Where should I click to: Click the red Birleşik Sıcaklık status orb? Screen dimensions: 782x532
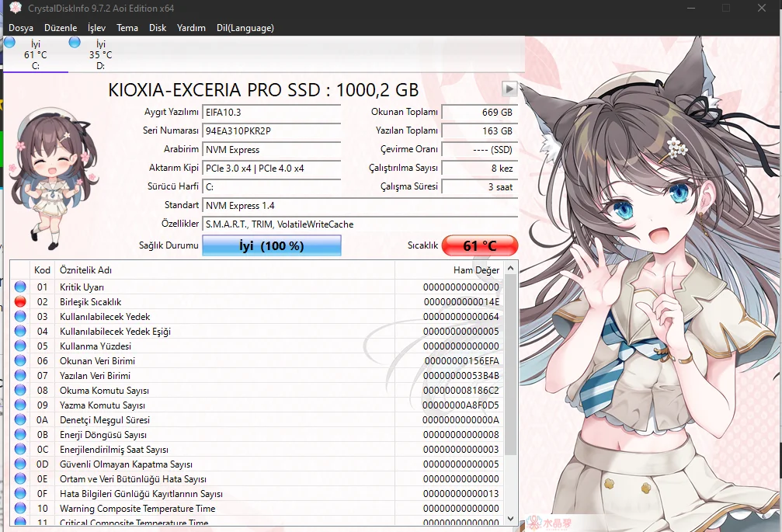click(x=20, y=301)
